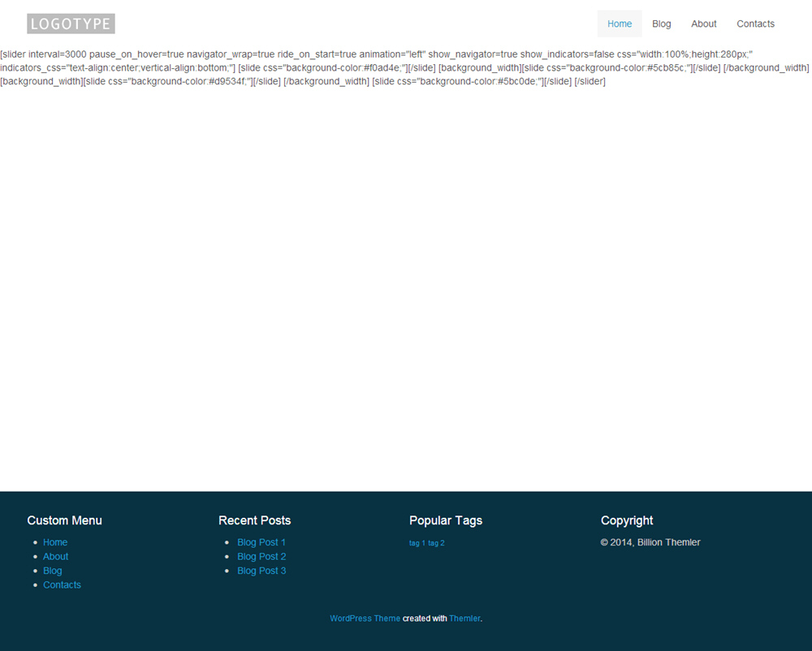Viewport: 812px width, 651px height.
Task: Open About link in footer Custom Menu
Action: 55,557
